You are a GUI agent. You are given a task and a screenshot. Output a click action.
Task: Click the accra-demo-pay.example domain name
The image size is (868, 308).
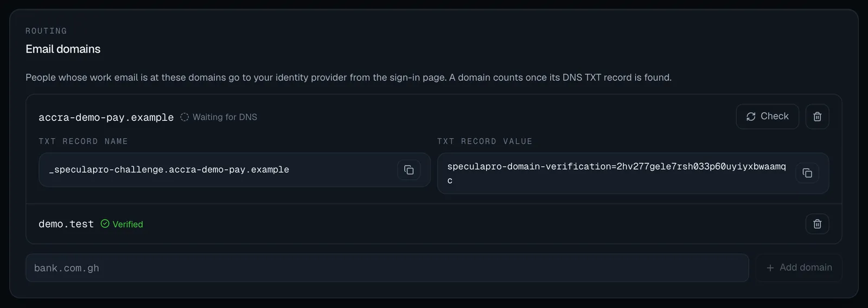(106, 117)
